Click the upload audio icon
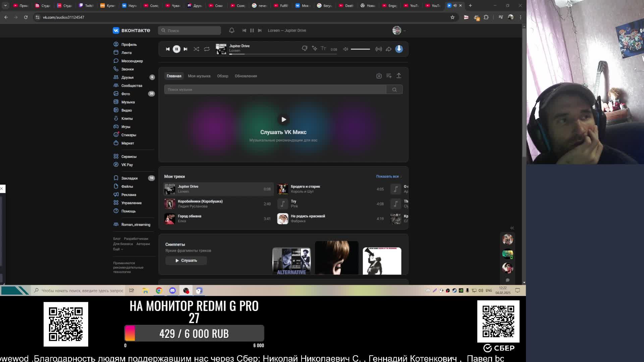Viewport: 644px width, 362px height. [399, 76]
